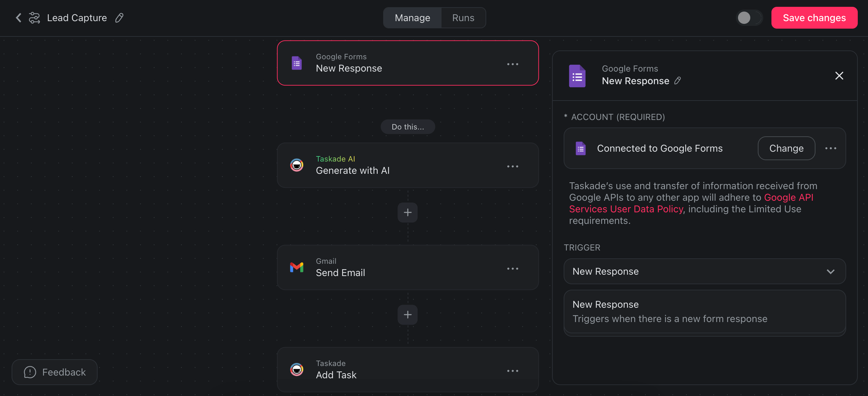This screenshot has height=396, width=868.
Task: Toggle the switch next to Save changes
Action: (x=749, y=18)
